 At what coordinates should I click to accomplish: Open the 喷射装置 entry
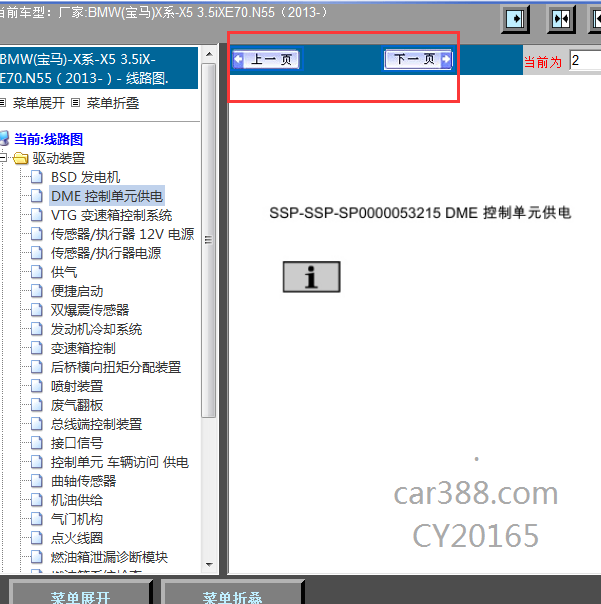click(x=77, y=386)
